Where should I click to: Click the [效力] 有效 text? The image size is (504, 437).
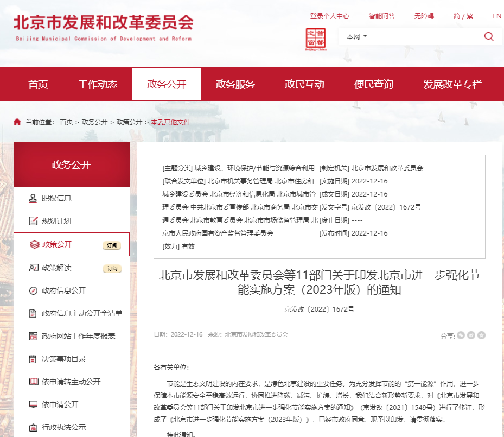pos(178,246)
